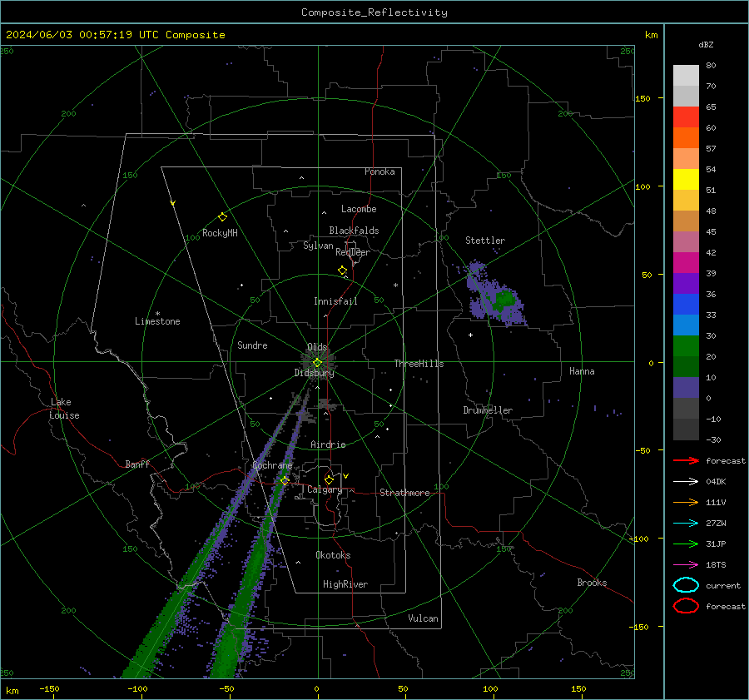The width and height of the screenshot is (749, 700).
Task: Click the Brooks city label
Action: click(x=592, y=583)
